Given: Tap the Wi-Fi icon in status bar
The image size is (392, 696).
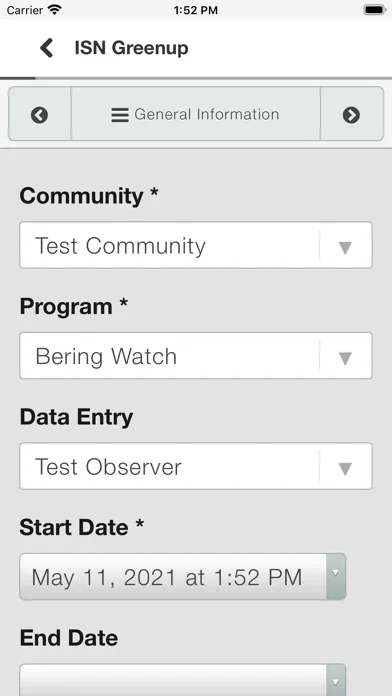Looking at the screenshot, I should click(x=55, y=10).
